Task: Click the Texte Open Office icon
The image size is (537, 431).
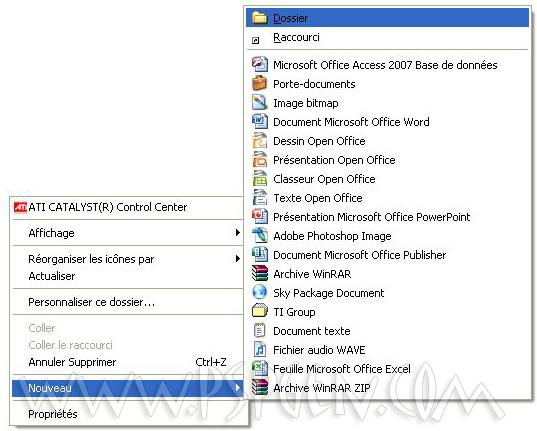Action: pos(260,197)
